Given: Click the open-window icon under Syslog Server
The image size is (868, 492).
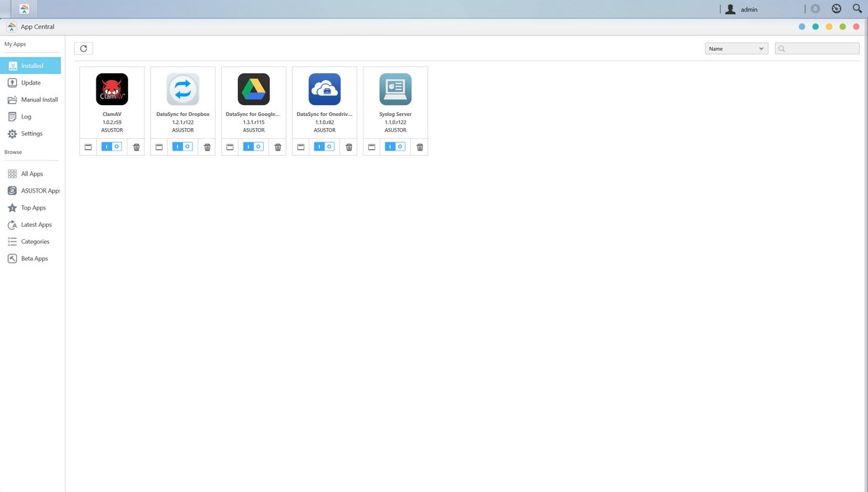Looking at the screenshot, I should coord(372,147).
